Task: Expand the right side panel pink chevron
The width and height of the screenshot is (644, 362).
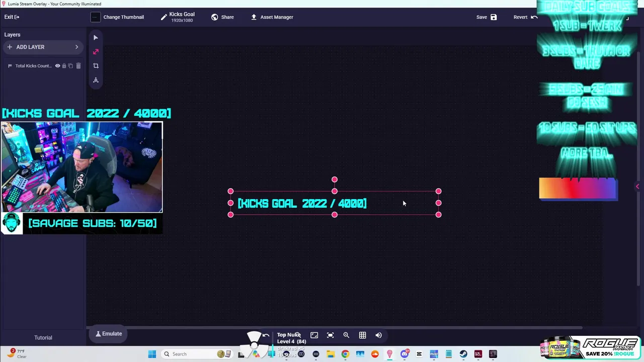Action: tap(637, 187)
